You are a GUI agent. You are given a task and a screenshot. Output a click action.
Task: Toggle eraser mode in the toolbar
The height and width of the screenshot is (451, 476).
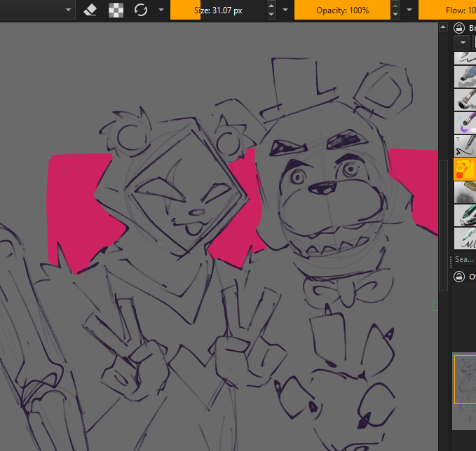coord(90,11)
